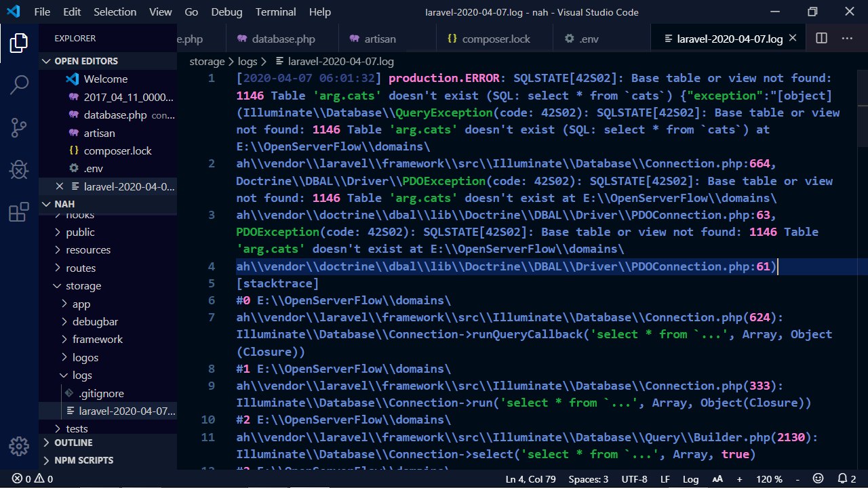The image size is (868, 488).
Task: Click the plus zoom-in status item
Action: (x=739, y=479)
